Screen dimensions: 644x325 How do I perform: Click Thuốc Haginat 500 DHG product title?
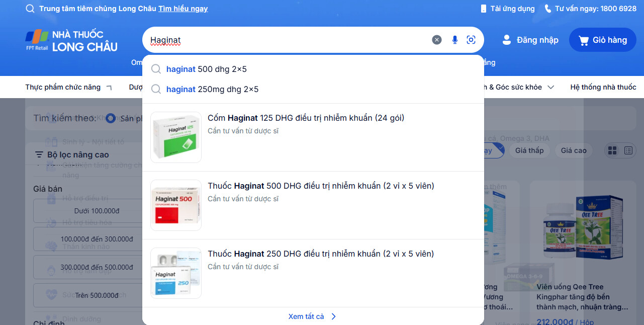tap(321, 186)
